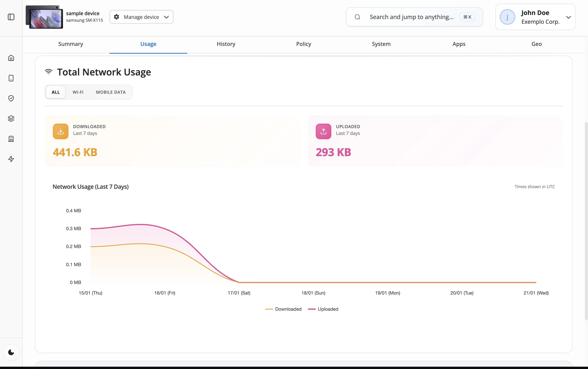Screen dimensions: 588x369
Task: Open the Apps tab
Action: [459, 44]
